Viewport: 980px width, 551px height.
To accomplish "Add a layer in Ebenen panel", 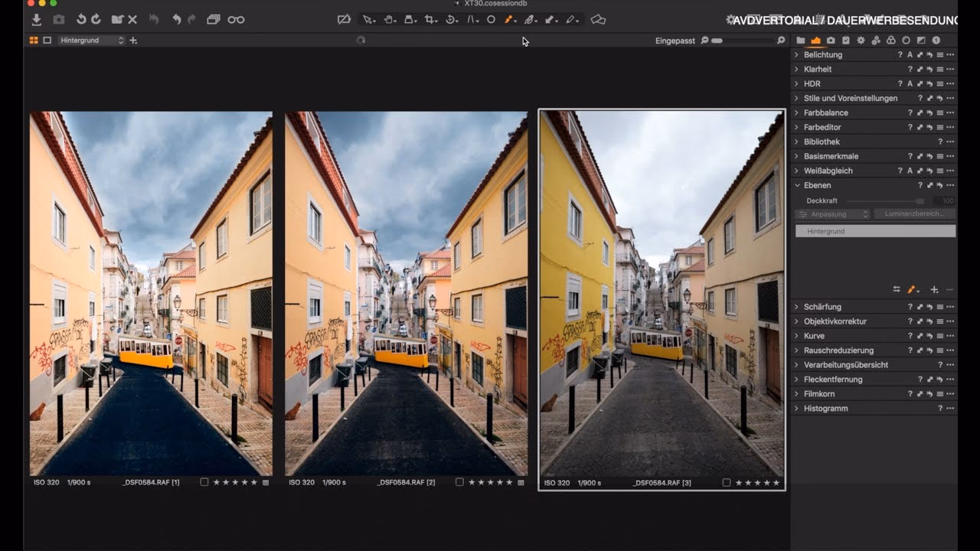I will (x=934, y=289).
